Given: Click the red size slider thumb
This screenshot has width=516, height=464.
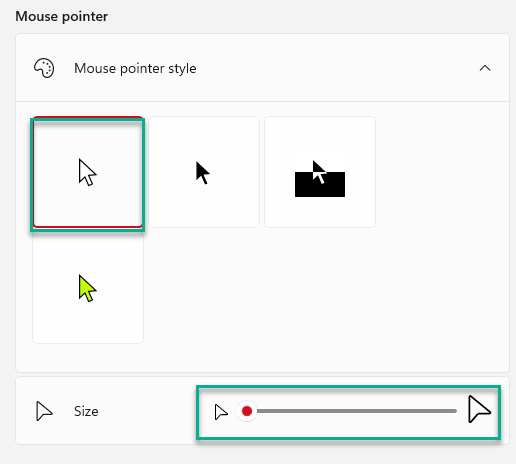Looking at the screenshot, I should (x=247, y=411).
